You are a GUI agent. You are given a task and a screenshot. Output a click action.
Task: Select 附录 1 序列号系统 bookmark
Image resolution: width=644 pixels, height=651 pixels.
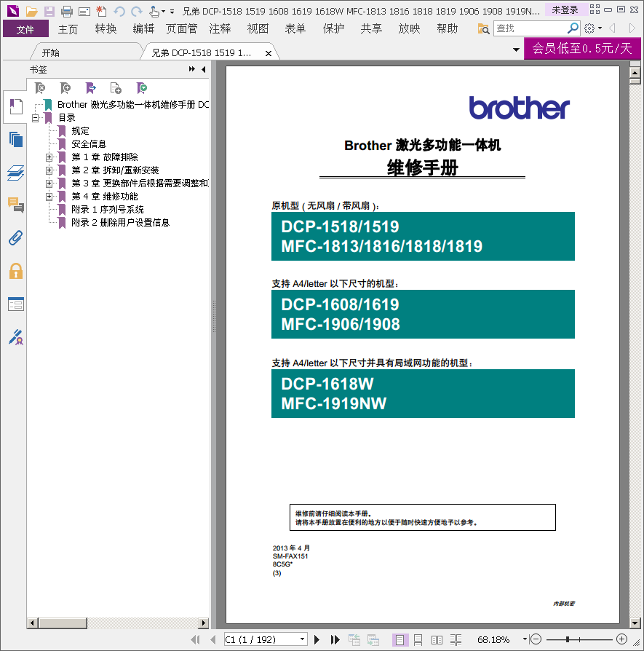108,210
